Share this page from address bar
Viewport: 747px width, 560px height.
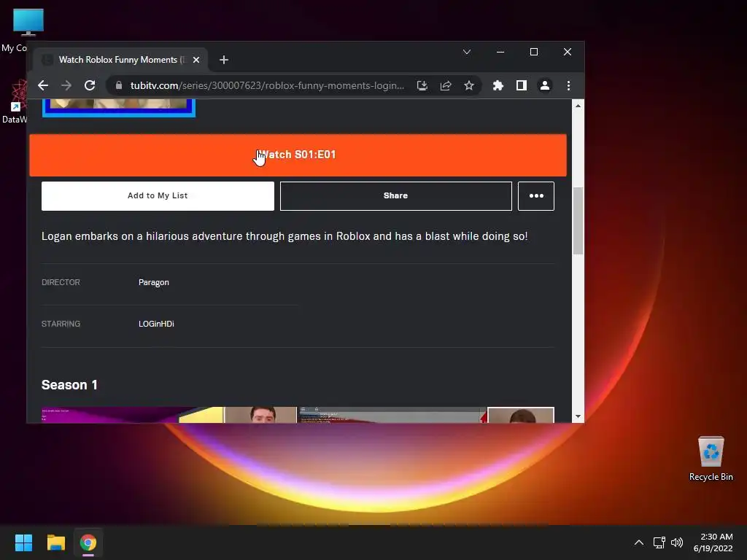(x=446, y=86)
